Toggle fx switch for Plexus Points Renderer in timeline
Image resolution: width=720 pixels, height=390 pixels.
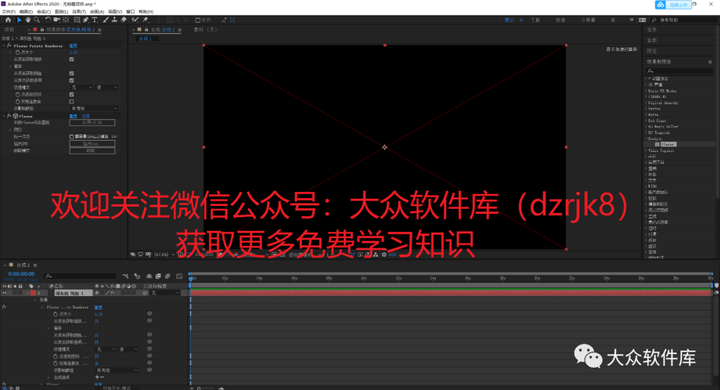coord(4,307)
